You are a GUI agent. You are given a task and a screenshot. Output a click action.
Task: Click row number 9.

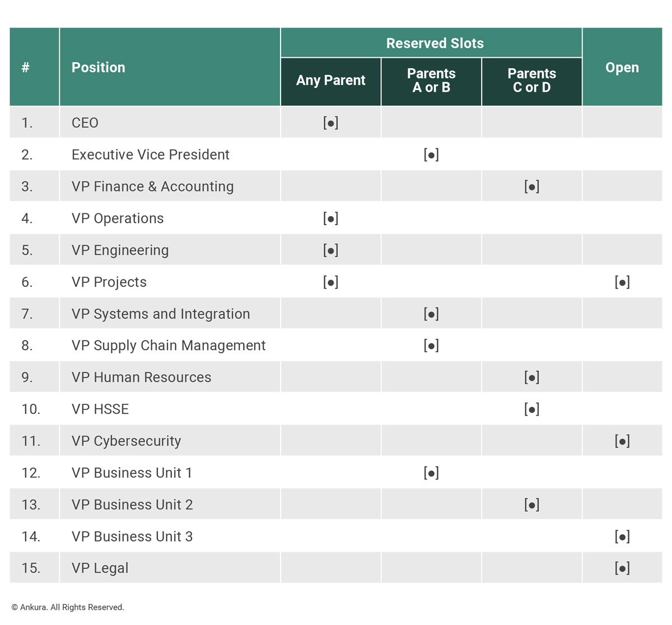click(27, 377)
